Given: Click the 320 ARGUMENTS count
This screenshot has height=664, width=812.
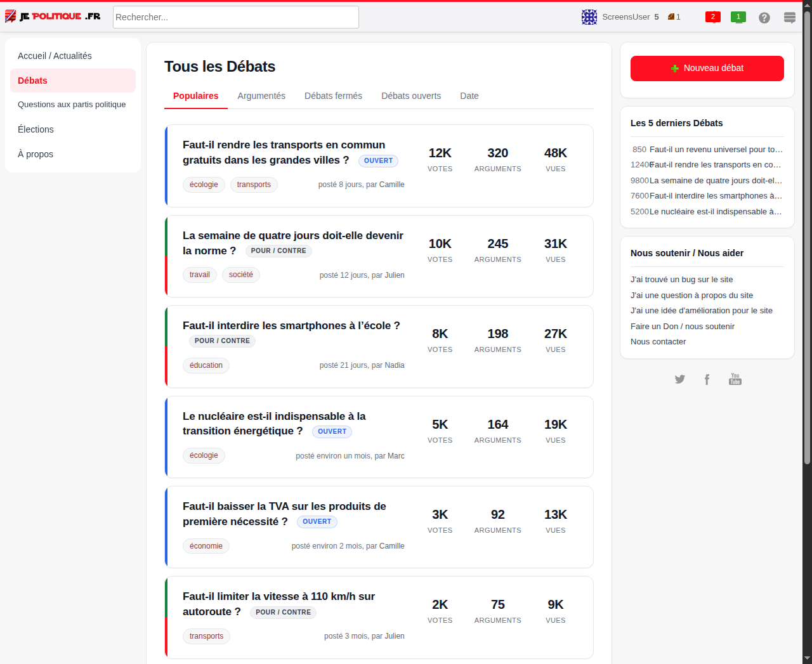Looking at the screenshot, I should 498,159.
